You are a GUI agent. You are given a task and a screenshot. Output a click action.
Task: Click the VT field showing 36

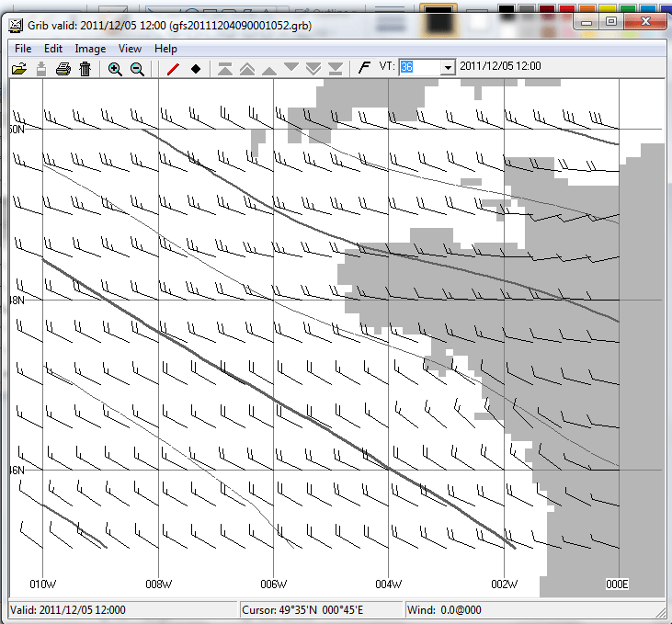(419, 67)
